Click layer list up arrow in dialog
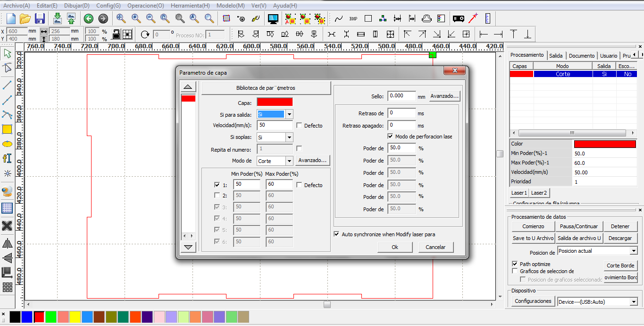644x326 pixels. click(x=188, y=87)
